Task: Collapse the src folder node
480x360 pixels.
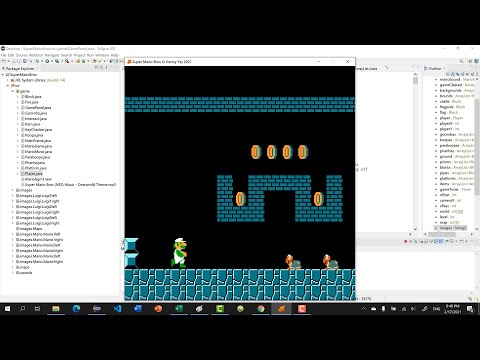Action: (x=8, y=86)
